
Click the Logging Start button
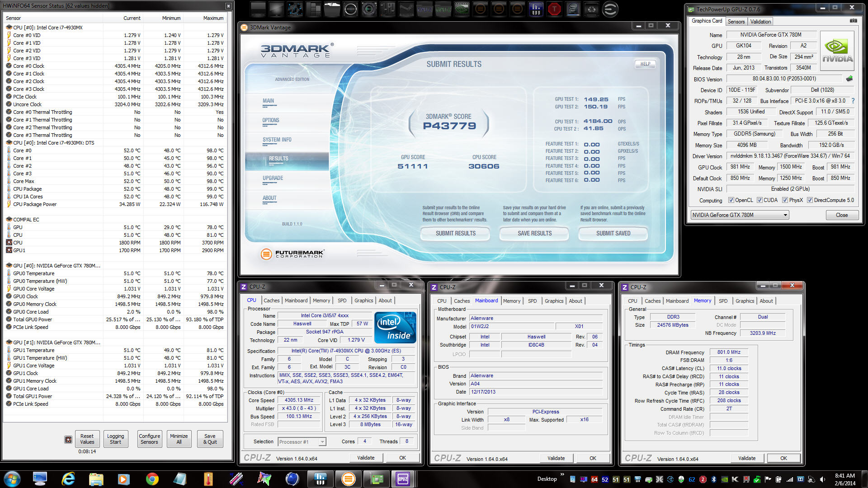click(115, 439)
